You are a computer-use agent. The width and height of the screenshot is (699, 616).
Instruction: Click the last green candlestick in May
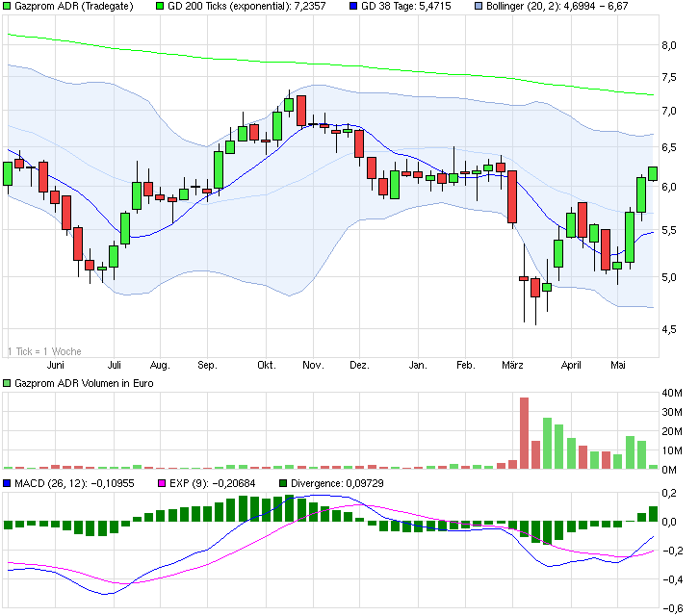[653, 174]
